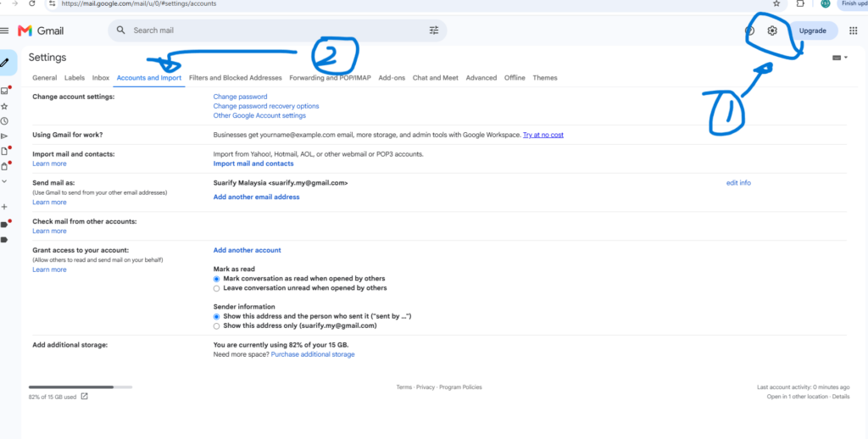Open the Settings gear icon
This screenshot has width=868, height=439.
pos(772,31)
